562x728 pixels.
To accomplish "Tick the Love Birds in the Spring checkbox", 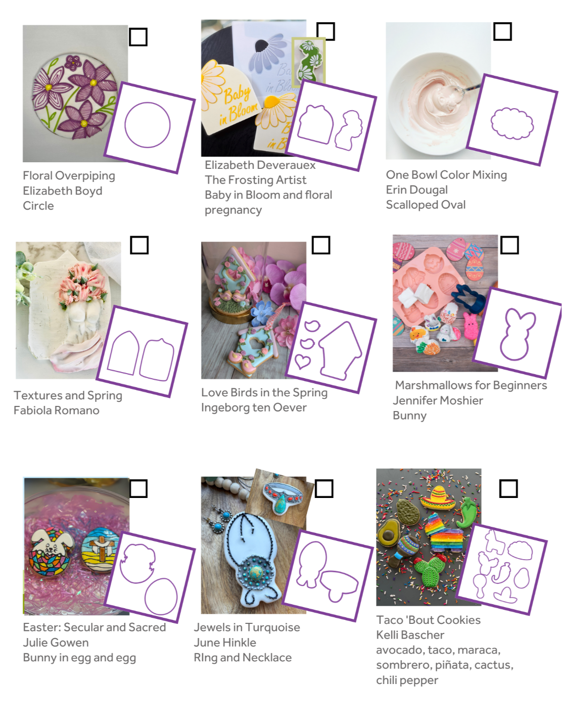I will (x=321, y=245).
